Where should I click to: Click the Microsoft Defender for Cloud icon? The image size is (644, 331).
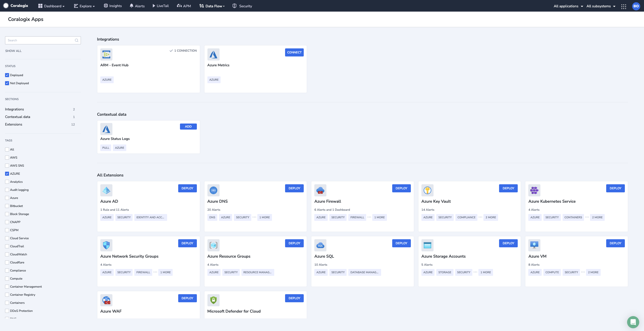[213, 300]
